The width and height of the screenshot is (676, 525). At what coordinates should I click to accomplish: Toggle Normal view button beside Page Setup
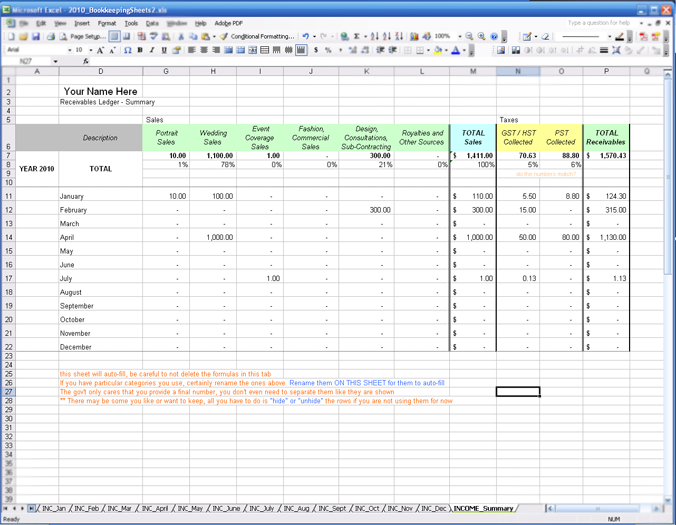coord(114,37)
